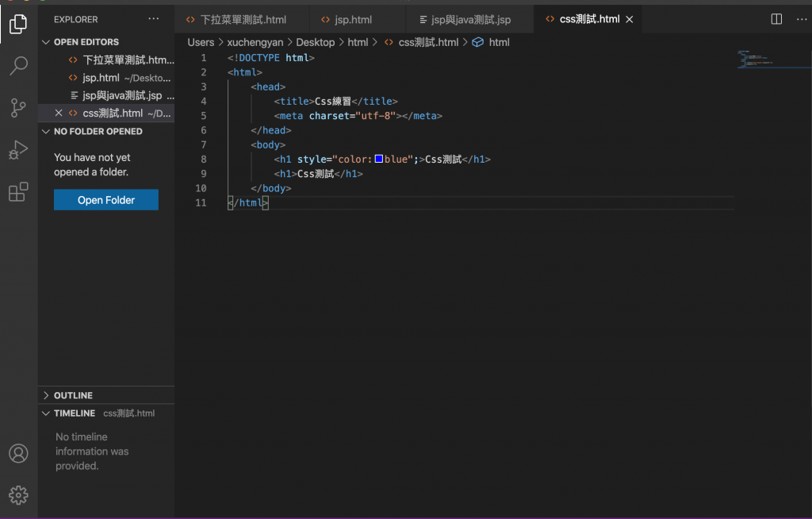Click file icon of 下拉菜單測試.html tab
The width and height of the screenshot is (812, 519).
click(190, 20)
